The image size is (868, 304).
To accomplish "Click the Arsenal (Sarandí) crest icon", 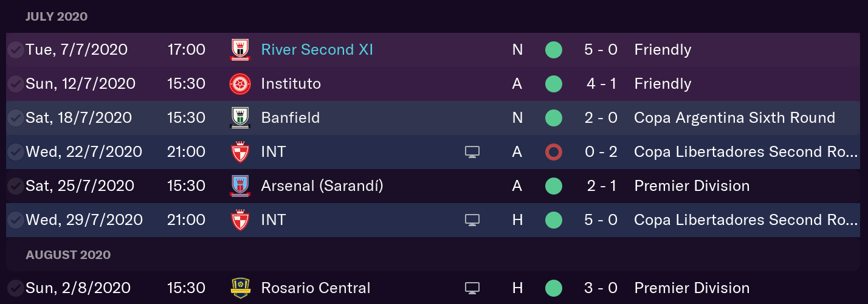I will coord(240,185).
